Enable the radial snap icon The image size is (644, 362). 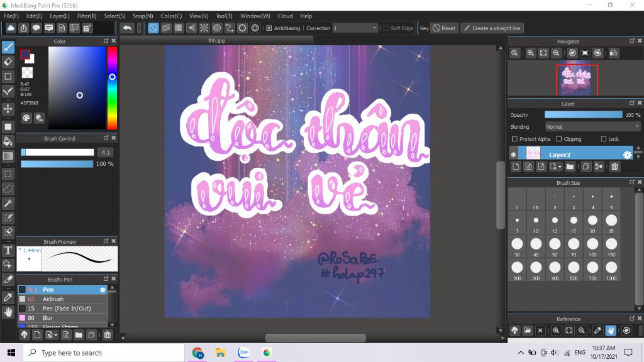pyautogui.click(x=204, y=28)
